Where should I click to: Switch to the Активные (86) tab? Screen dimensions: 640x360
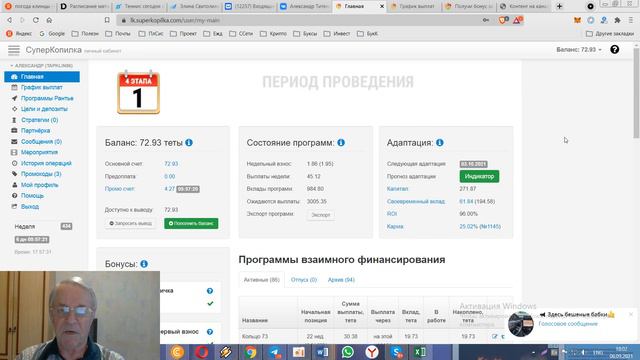262,280
